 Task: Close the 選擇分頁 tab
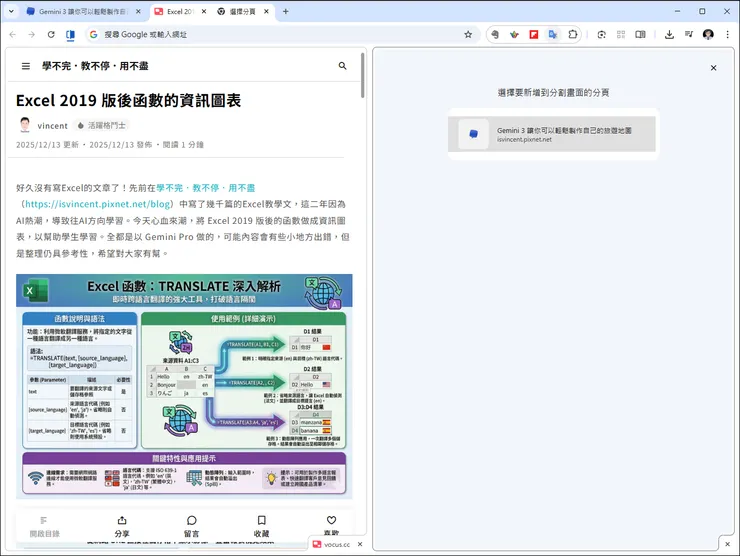(x=266, y=11)
